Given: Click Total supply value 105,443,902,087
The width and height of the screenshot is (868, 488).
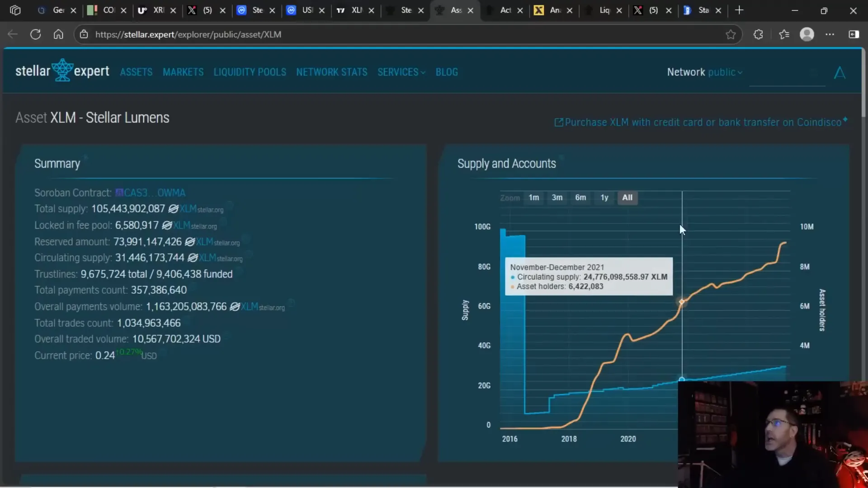Looking at the screenshot, I should [x=128, y=209].
